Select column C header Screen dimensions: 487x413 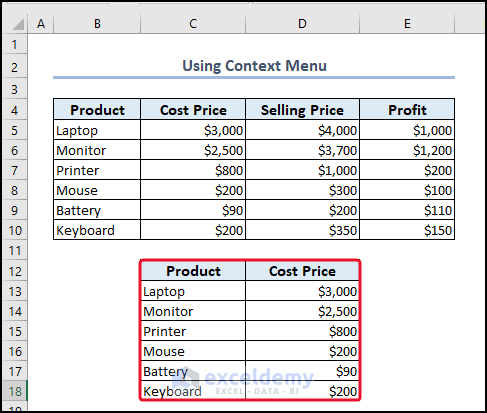click(193, 24)
